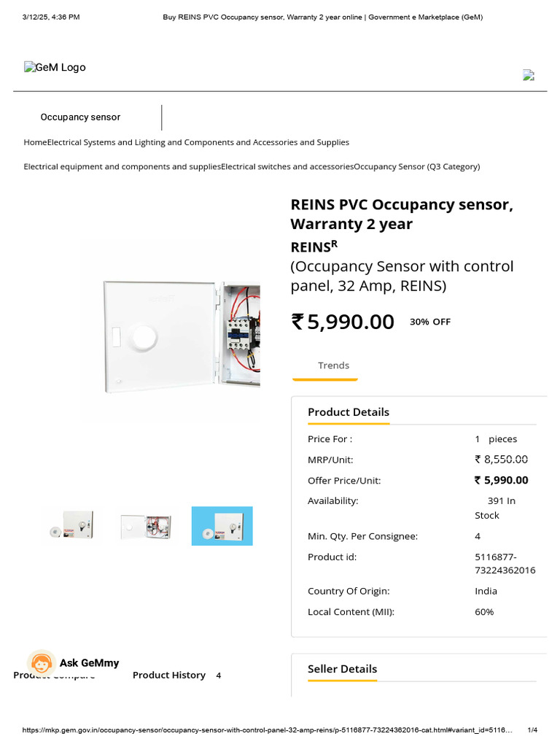Open the Product History tab
560x747 pixels.
169,676
